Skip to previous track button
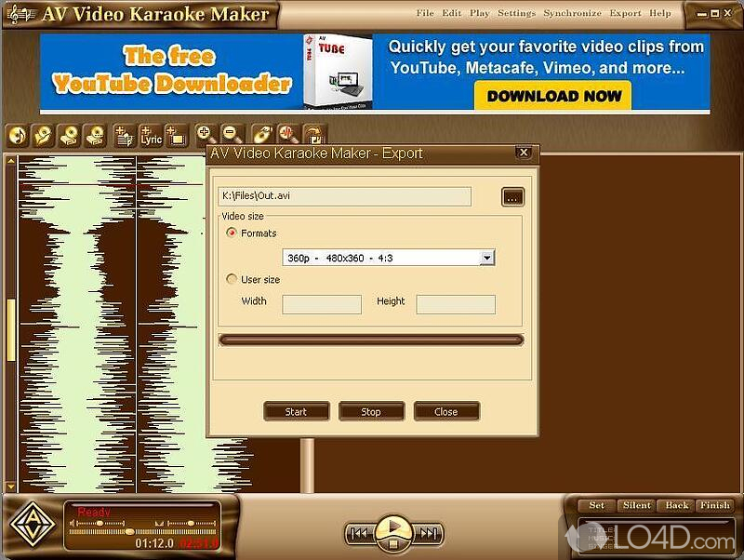 pos(359,534)
